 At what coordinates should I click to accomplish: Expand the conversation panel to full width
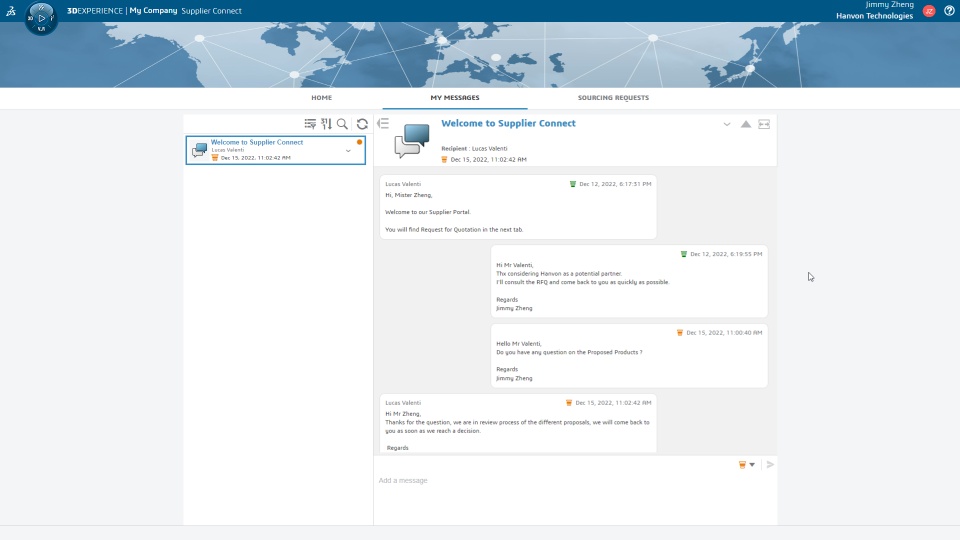(x=764, y=124)
